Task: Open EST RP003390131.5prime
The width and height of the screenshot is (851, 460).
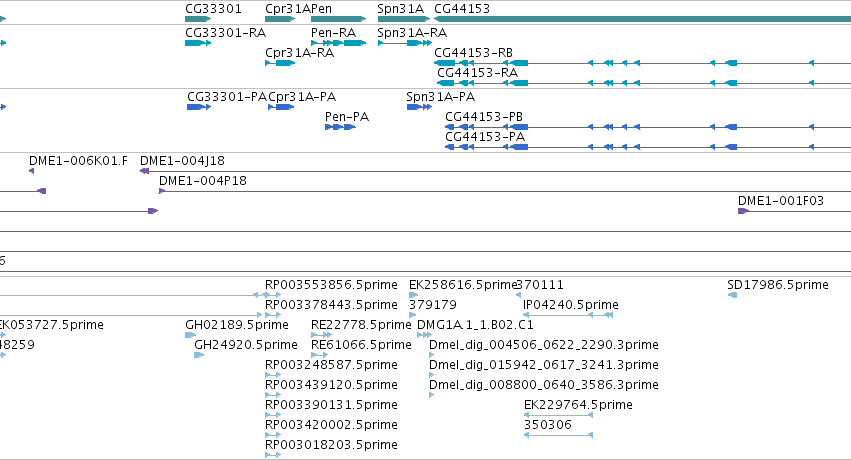Action: coord(273,415)
